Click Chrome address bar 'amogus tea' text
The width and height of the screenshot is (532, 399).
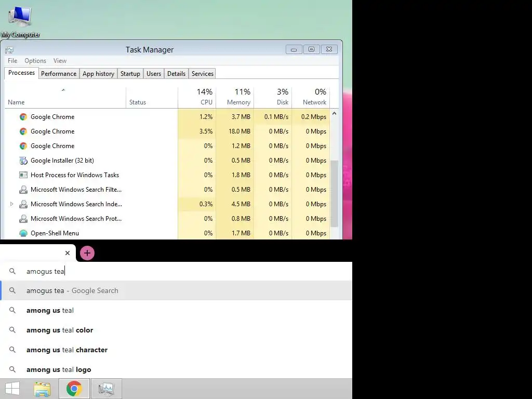point(45,271)
